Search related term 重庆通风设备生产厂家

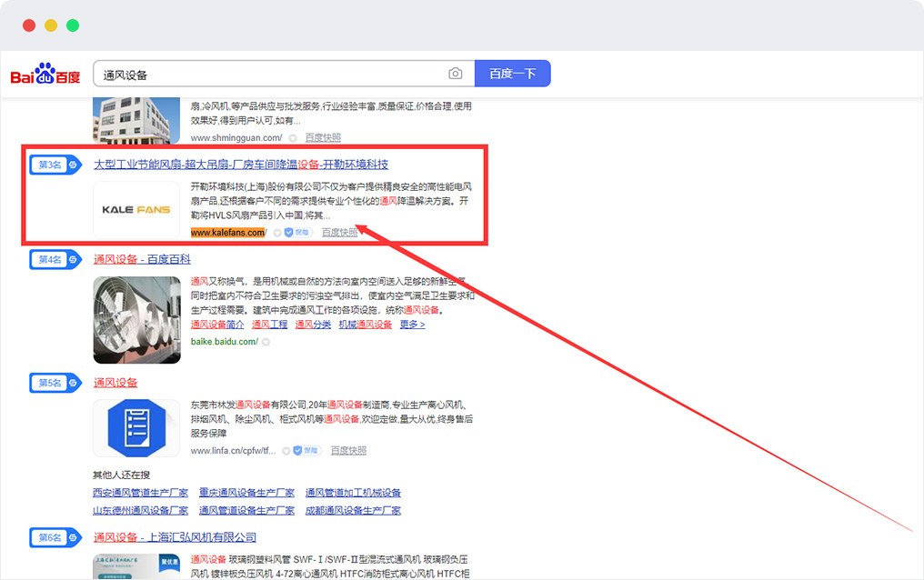coord(246,493)
